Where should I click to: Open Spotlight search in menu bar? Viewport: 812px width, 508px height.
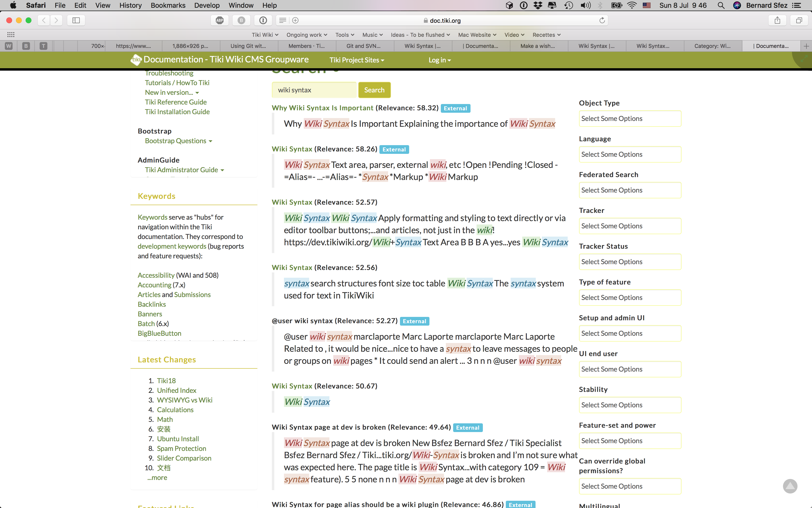[721, 5]
